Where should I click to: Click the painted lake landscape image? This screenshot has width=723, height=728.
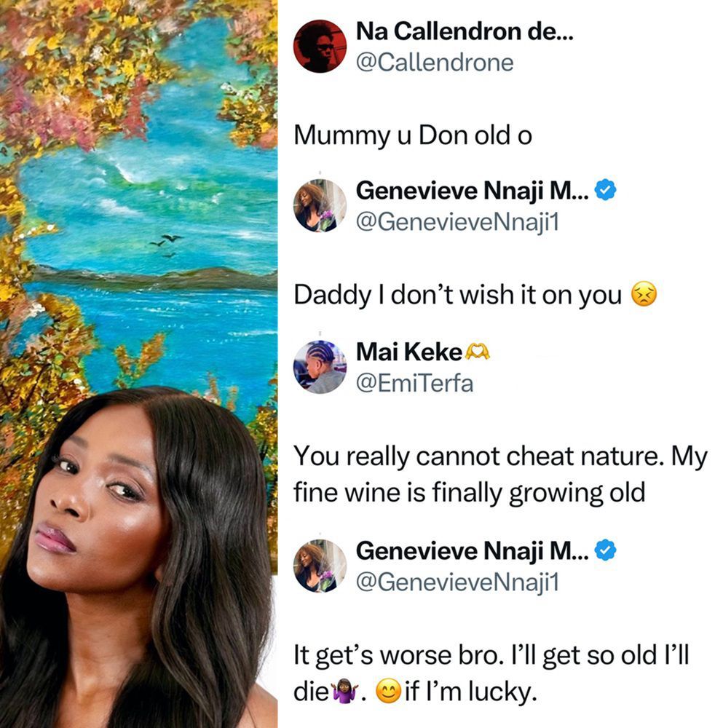coord(139,195)
